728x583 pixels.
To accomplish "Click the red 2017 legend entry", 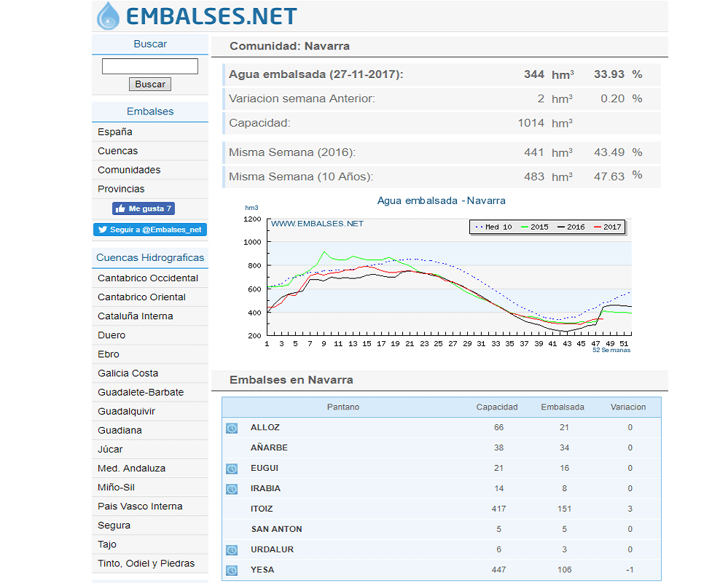I will tap(608, 227).
